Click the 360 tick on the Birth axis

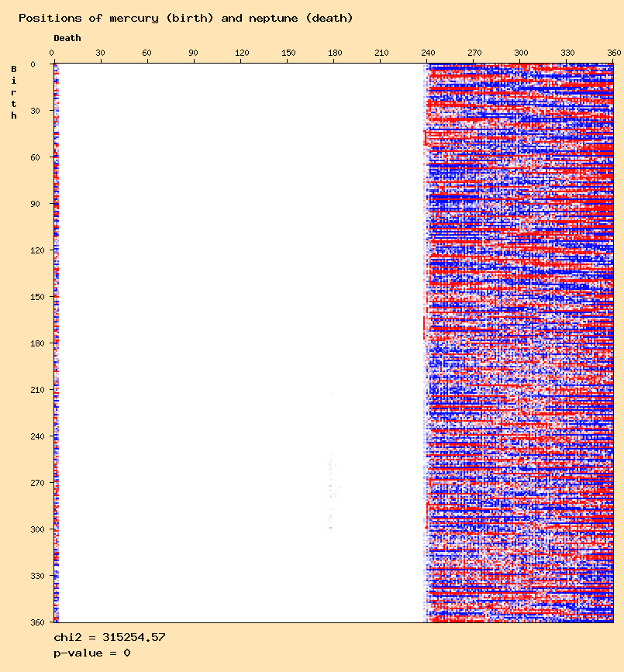point(38,622)
